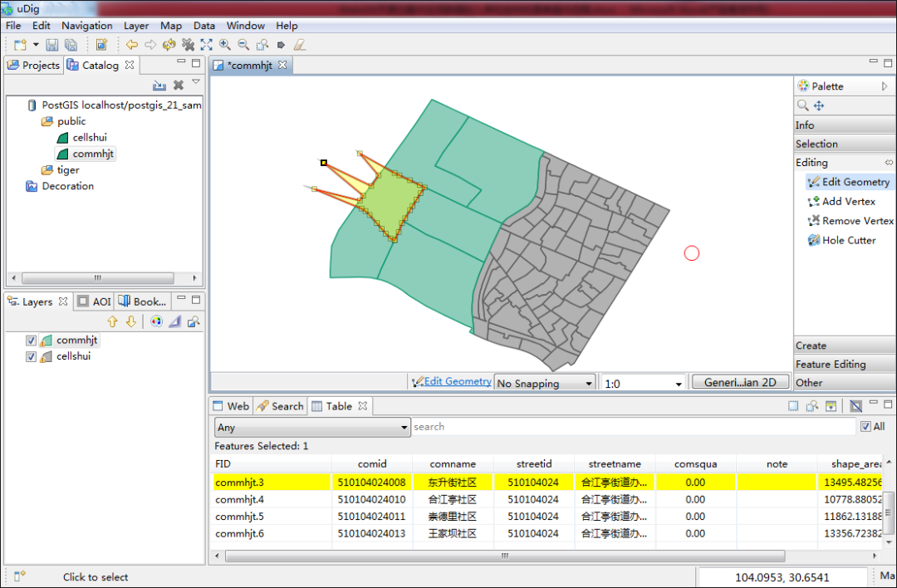This screenshot has height=588, width=897.
Task: Click the Zoom to Selection toolbar icon
Action: pos(262,45)
